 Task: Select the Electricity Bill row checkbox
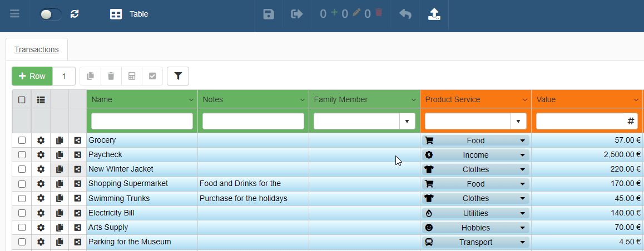pyautogui.click(x=22, y=213)
